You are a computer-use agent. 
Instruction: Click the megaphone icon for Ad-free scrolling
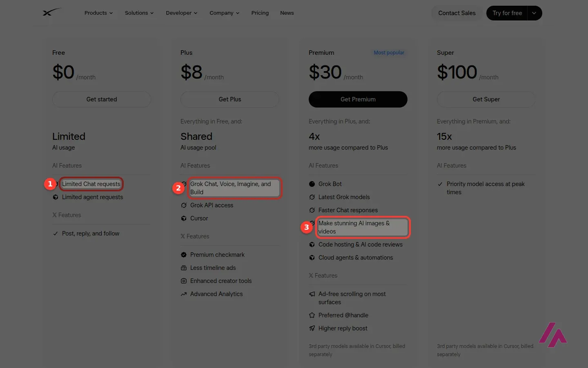tap(312, 294)
